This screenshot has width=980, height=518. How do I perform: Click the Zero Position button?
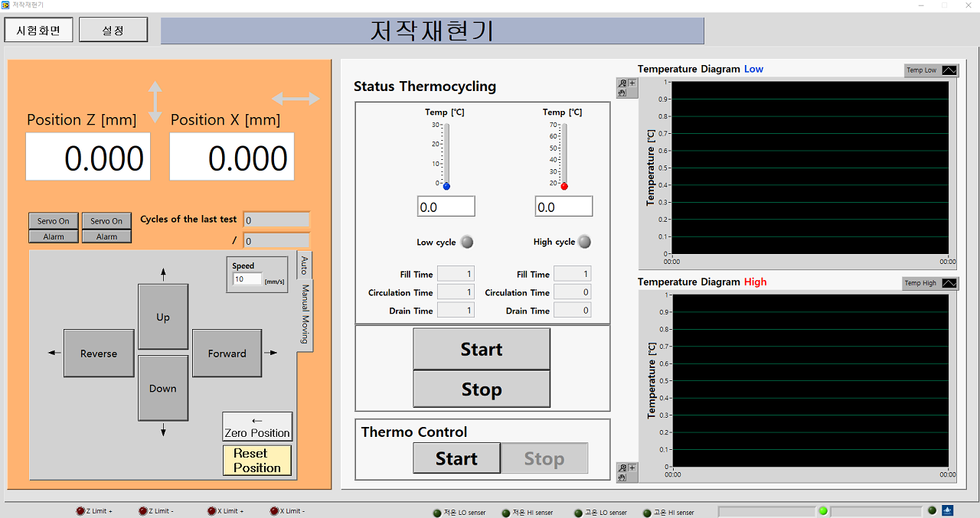pos(257,426)
